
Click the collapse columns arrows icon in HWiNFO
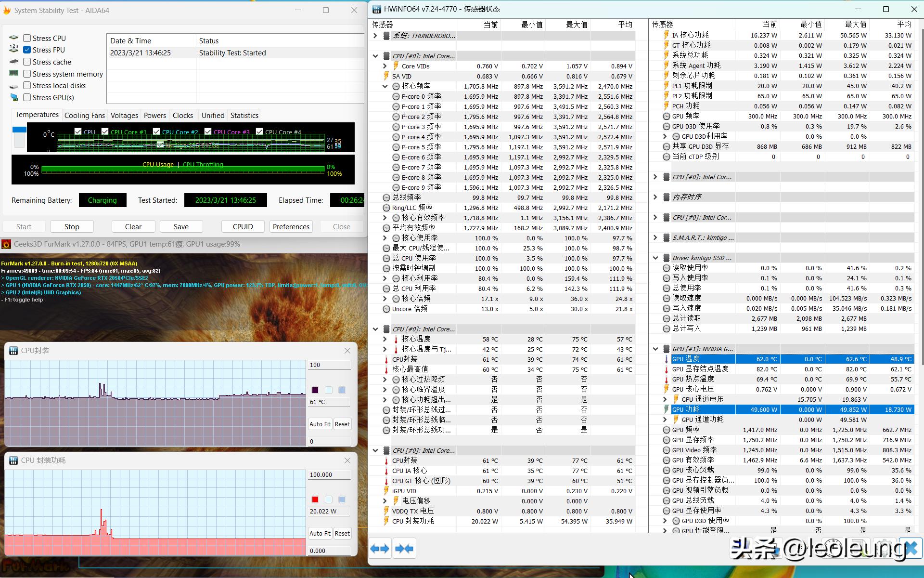pyautogui.click(x=404, y=549)
